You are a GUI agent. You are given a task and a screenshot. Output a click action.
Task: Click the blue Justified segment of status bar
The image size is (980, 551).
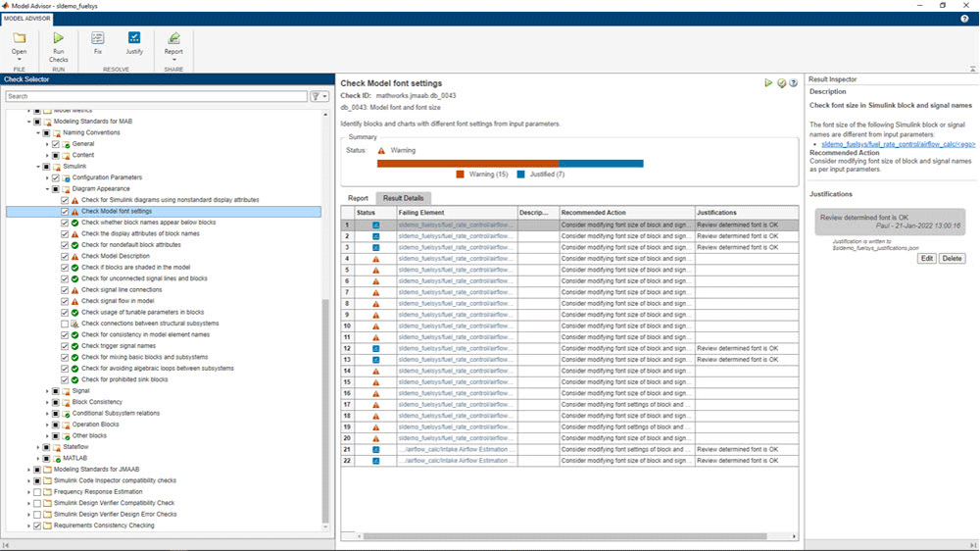pyautogui.click(x=601, y=163)
